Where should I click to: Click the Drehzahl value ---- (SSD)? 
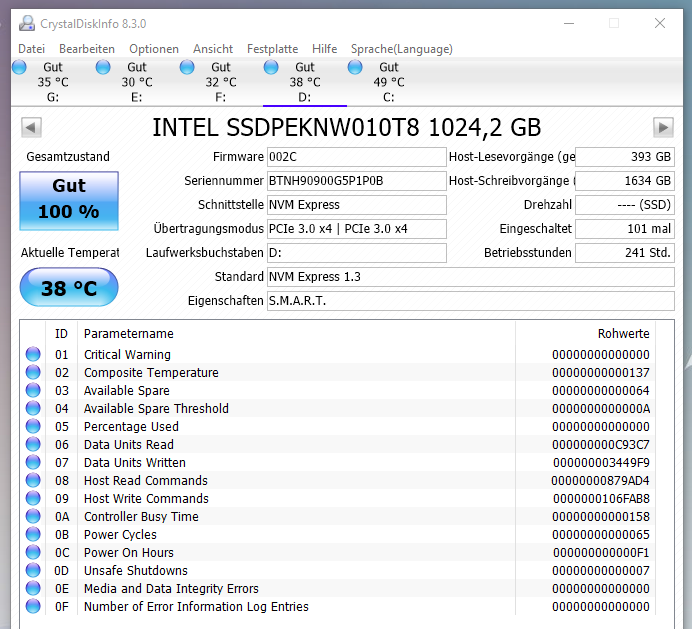pos(625,205)
